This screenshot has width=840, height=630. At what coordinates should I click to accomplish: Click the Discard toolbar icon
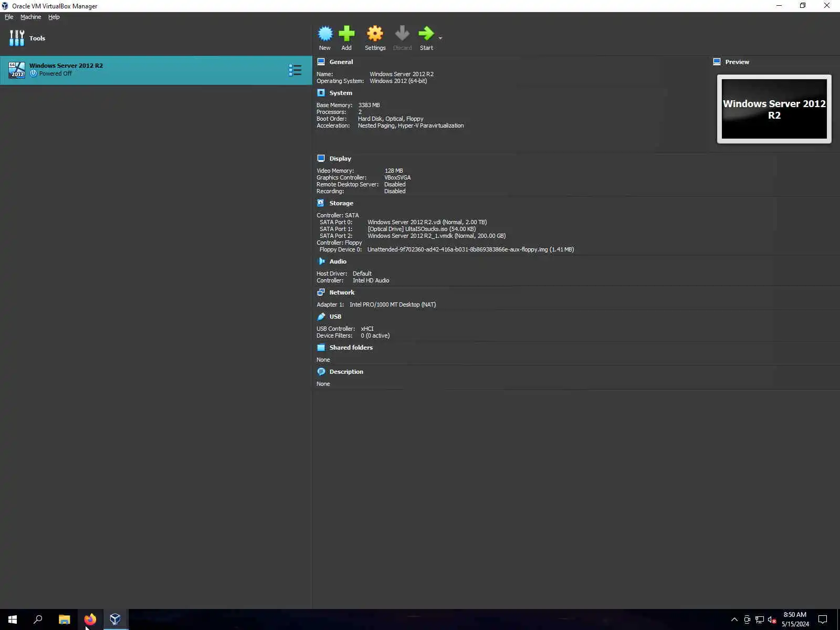coord(402,34)
